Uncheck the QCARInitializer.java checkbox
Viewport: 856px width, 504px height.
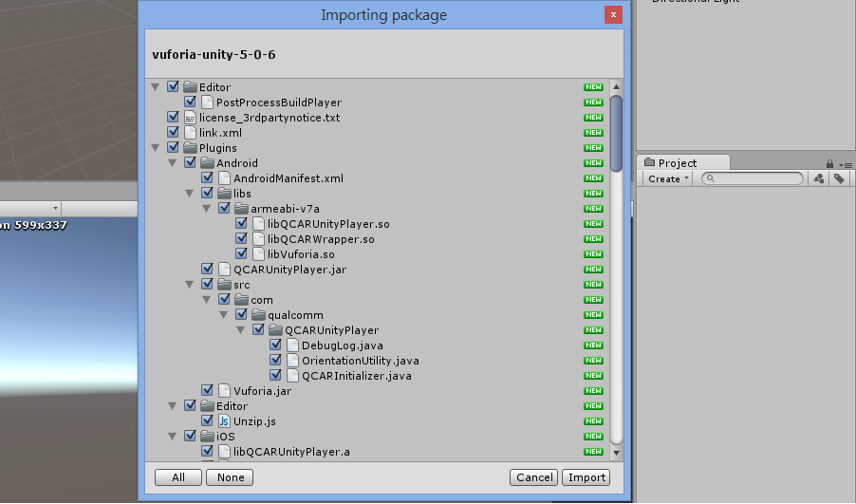coord(275,375)
